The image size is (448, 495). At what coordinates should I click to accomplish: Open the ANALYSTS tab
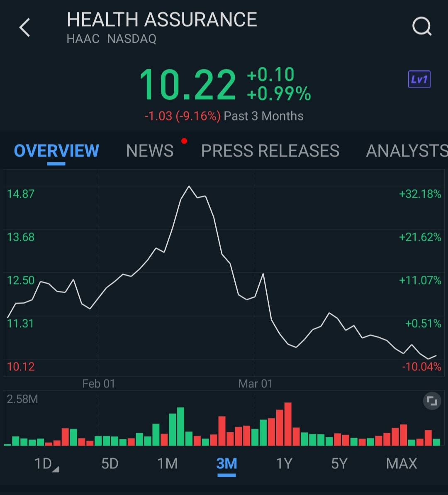pos(407,151)
